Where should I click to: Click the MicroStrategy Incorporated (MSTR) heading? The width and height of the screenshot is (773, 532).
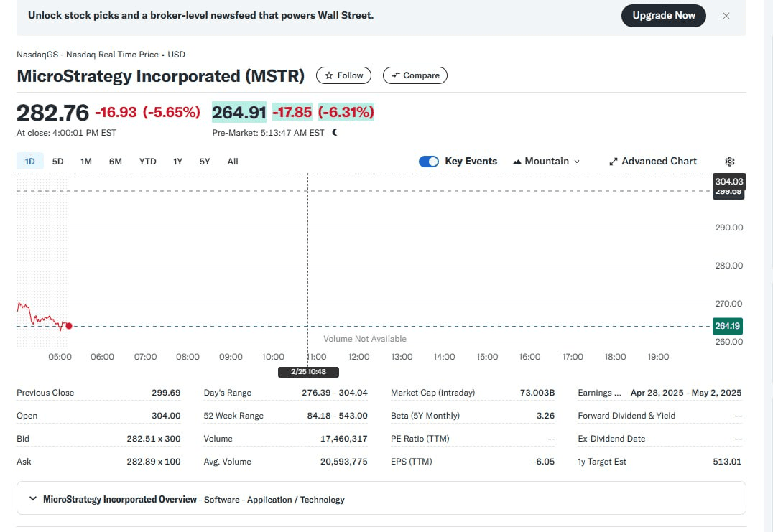(x=161, y=76)
